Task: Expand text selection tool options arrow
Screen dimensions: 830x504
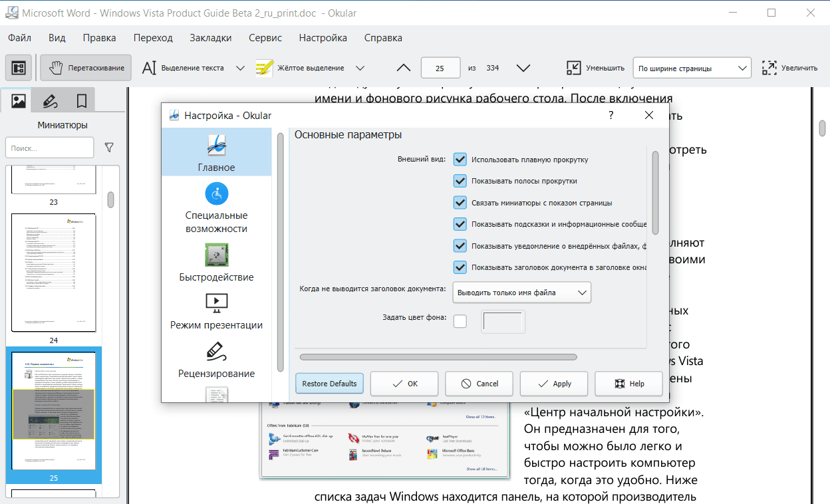Action: point(241,68)
